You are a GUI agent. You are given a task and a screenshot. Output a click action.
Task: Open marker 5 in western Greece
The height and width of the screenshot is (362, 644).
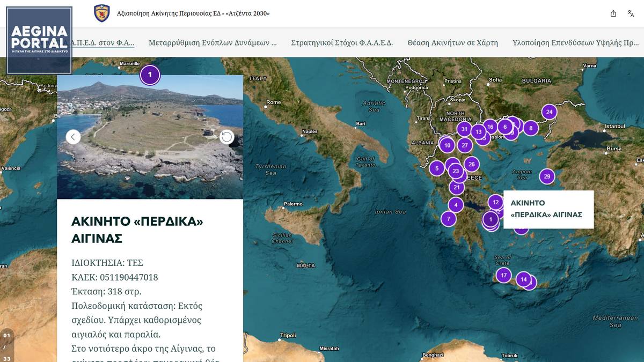(x=437, y=168)
